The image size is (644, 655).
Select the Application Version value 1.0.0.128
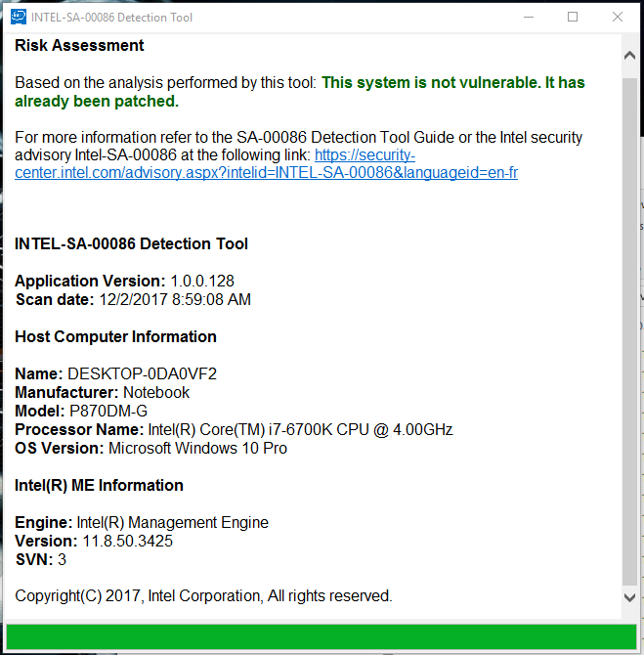[202, 282]
